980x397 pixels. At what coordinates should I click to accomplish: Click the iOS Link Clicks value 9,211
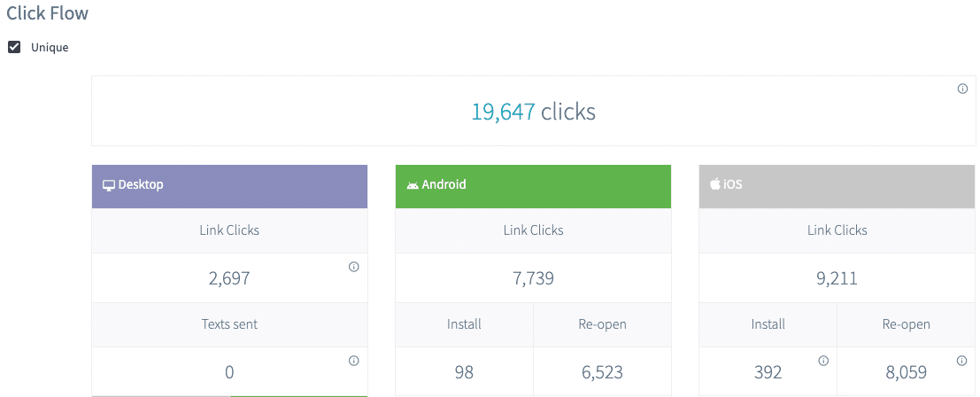click(837, 278)
